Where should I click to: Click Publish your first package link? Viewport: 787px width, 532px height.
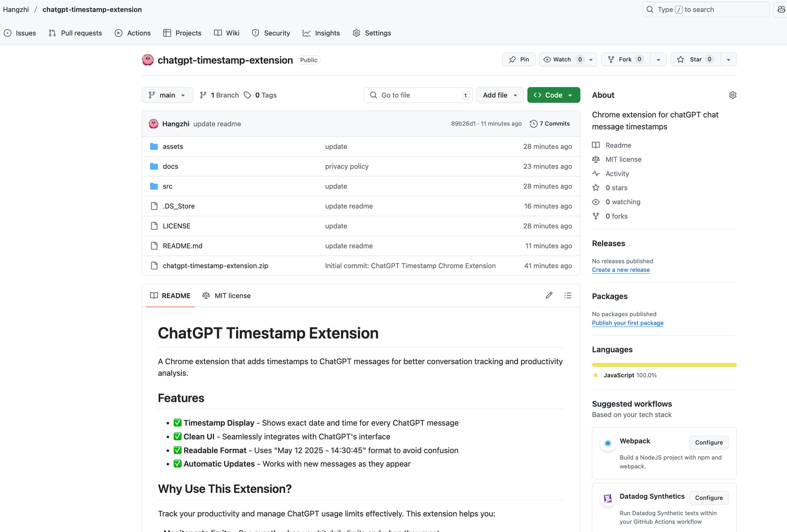point(628,323)
